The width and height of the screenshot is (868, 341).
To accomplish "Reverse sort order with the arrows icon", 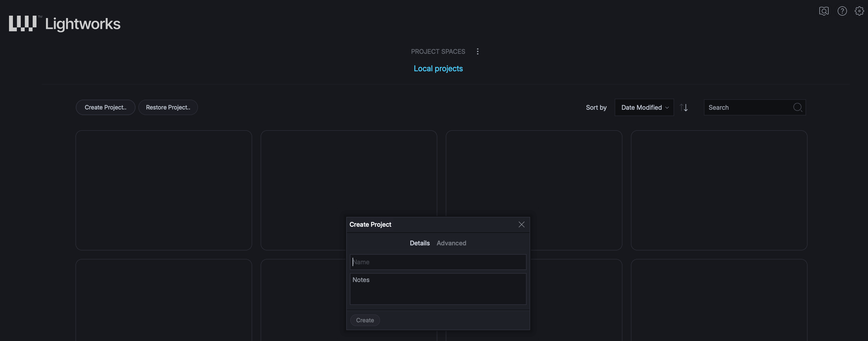I will click(x=684, y=108).
